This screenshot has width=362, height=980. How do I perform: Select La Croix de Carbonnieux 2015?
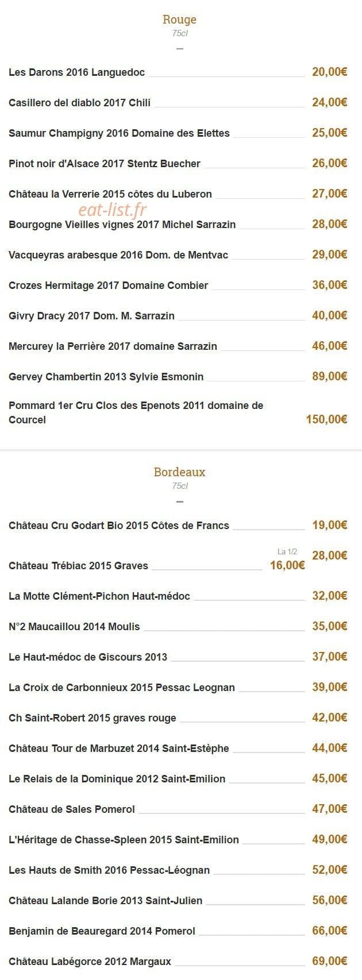point(122,688)
